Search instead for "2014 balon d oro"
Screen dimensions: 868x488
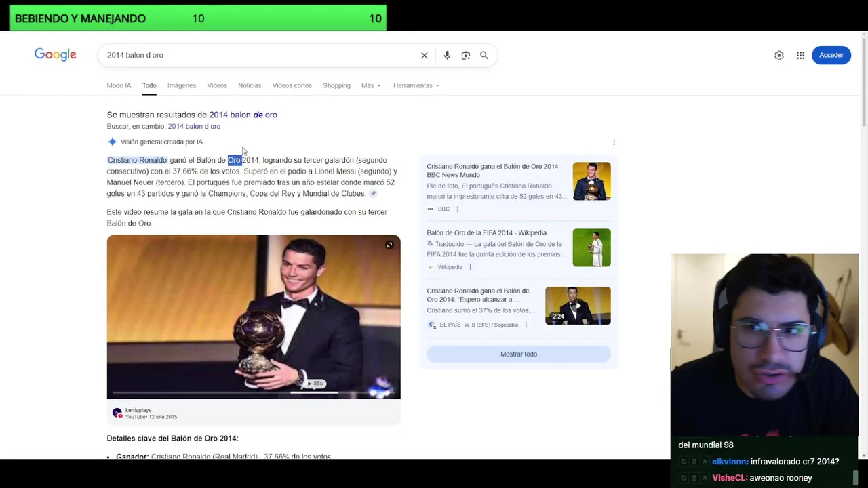(194, 126)
